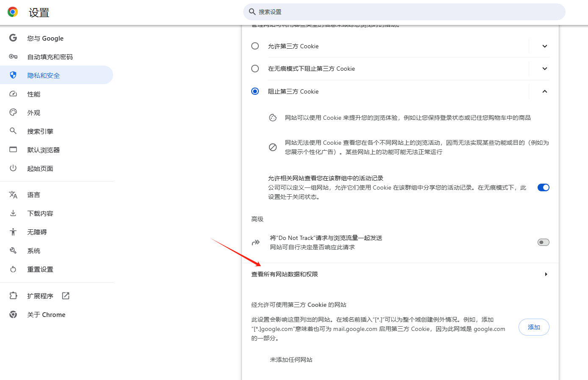This screenshot has height=380, width=588.
Task: Click the translate language icon
Action: (13, 195)
